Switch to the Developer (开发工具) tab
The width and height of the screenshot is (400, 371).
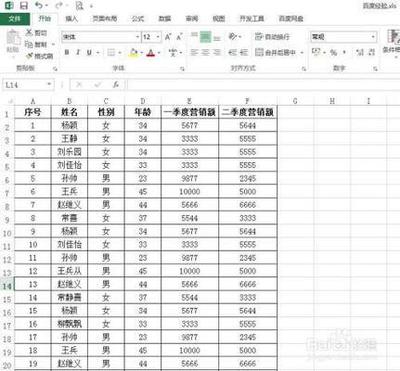tap(252, 18)
